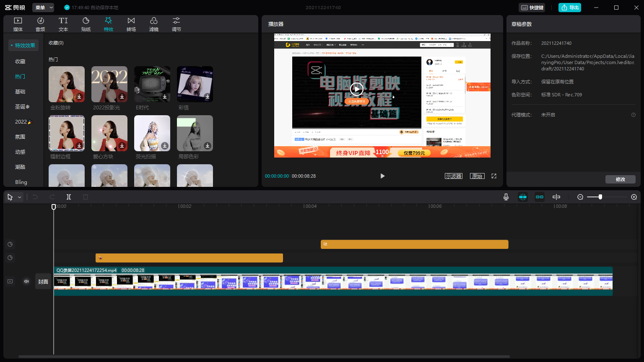Viewport: 644px width, 362px height.
Task: Download the 爱心方块 effect
Action: (122, 146)
